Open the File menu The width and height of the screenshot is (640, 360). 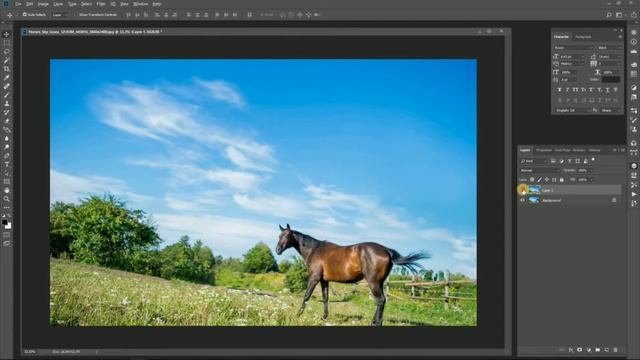tap(18, 4)
